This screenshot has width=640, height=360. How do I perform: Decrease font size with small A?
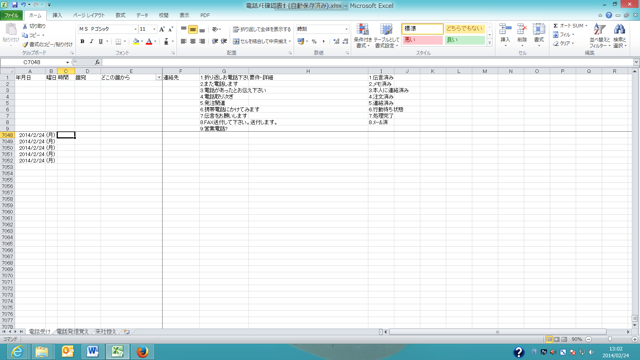[170, 29]
